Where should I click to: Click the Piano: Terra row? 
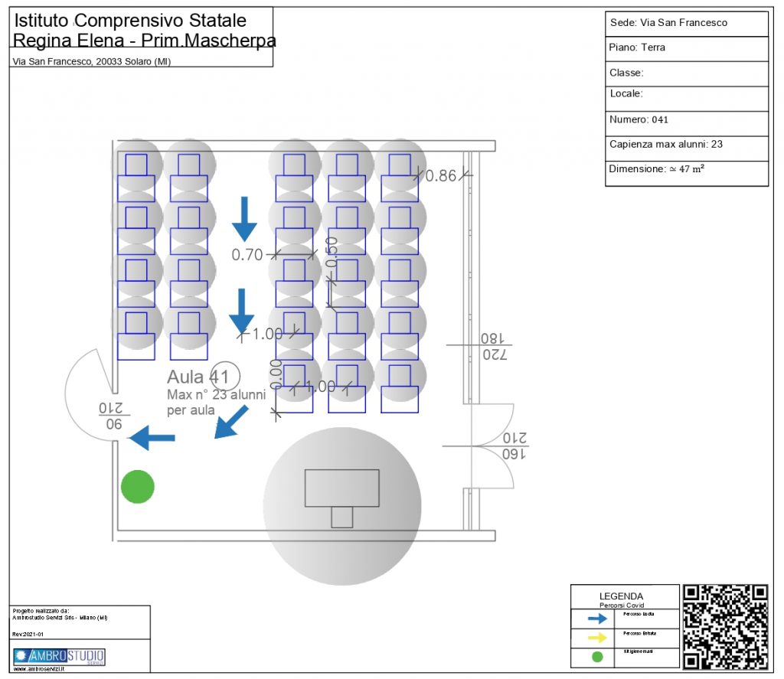[x=686, y=47]
